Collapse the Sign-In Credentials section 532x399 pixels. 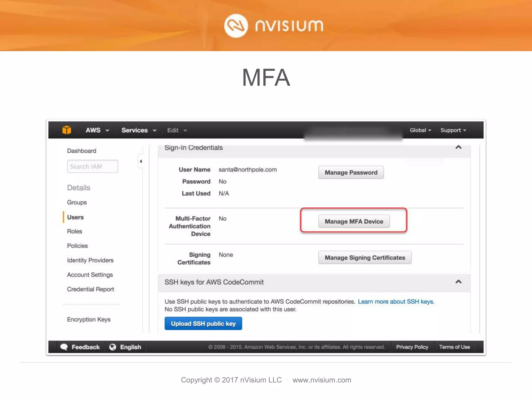coord(458,147)
